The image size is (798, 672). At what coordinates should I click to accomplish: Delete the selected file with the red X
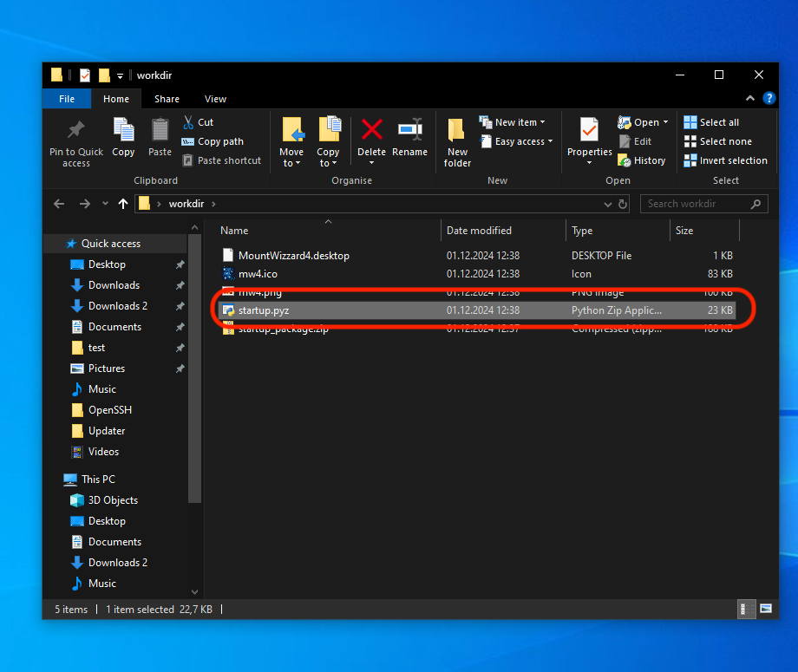coord(371,136)
